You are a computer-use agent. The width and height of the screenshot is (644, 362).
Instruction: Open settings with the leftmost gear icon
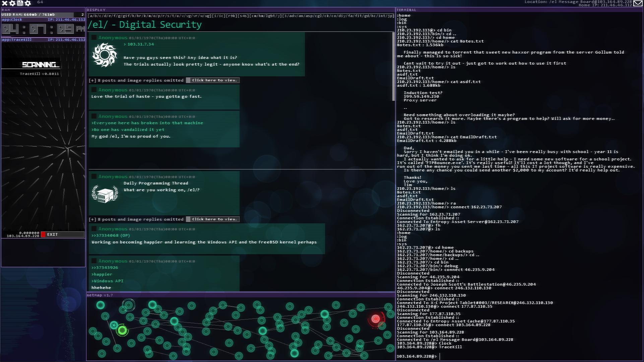click(x=12, y=3)
